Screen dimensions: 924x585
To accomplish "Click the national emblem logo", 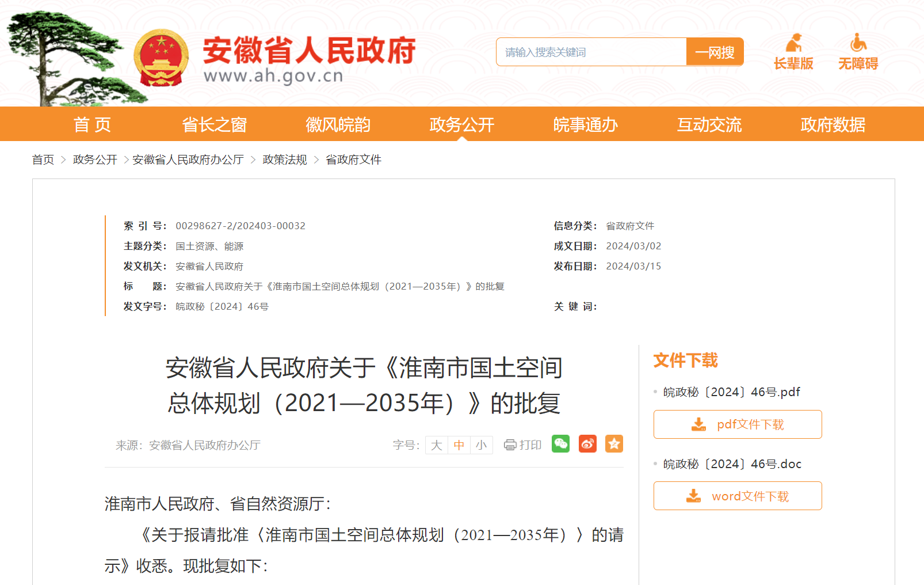I will [161, 58].
